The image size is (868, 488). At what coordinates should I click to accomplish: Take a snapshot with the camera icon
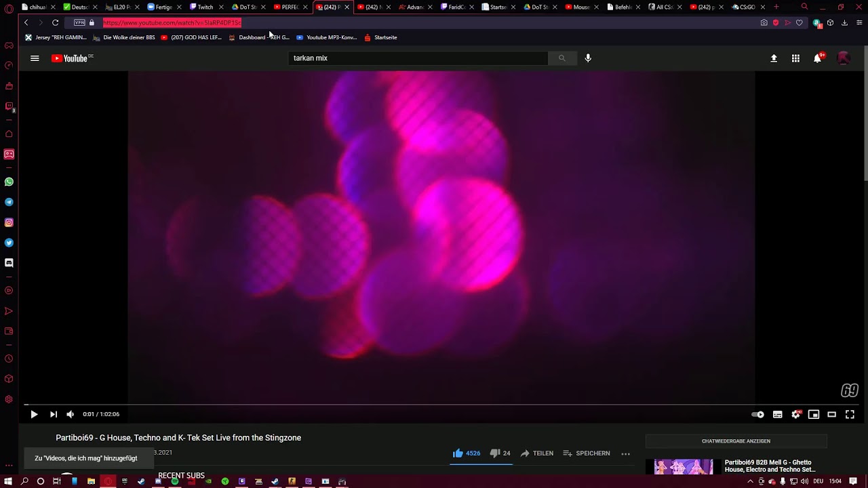pos(764,22)
